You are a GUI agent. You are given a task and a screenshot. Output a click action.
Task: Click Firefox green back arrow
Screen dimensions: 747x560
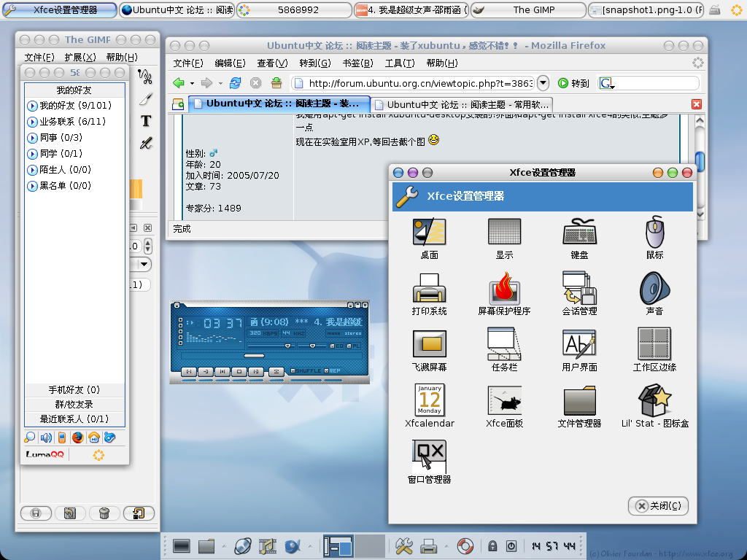[179, 83]
